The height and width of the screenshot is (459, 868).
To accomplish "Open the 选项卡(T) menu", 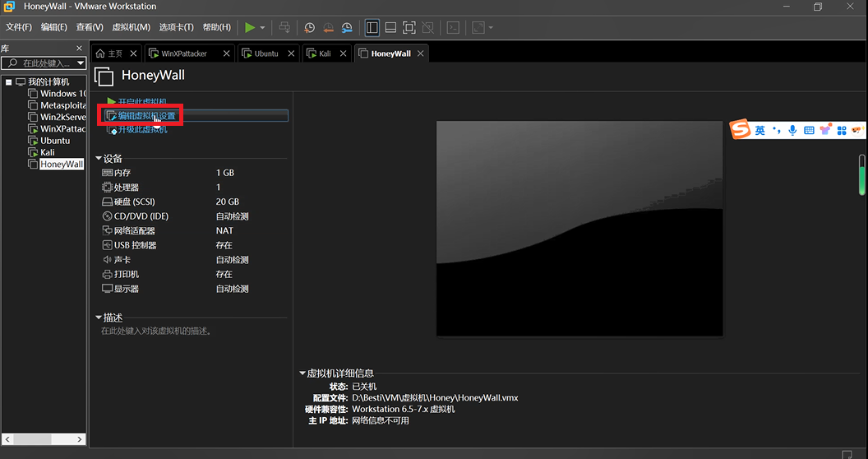I will pyautogui.click(x=177, y=27).
